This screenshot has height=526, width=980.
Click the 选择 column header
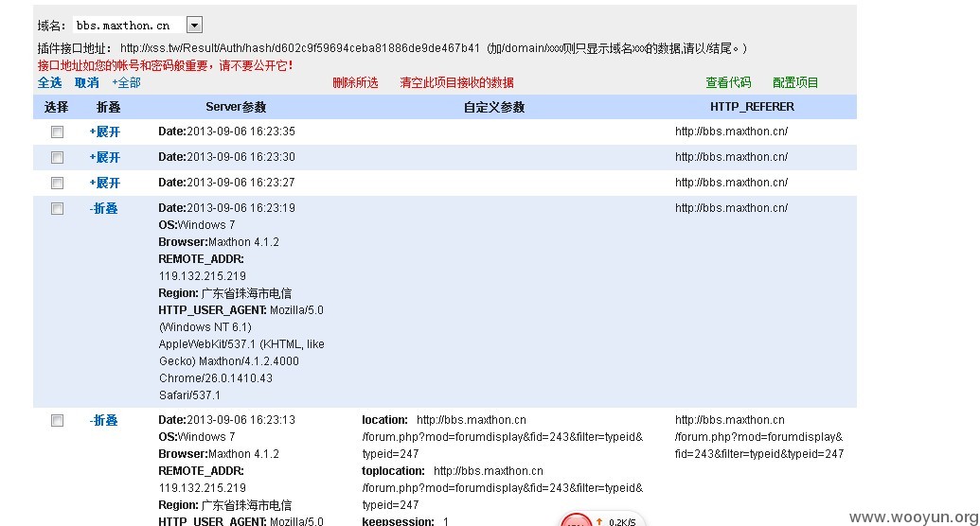[x=56, y=108]
